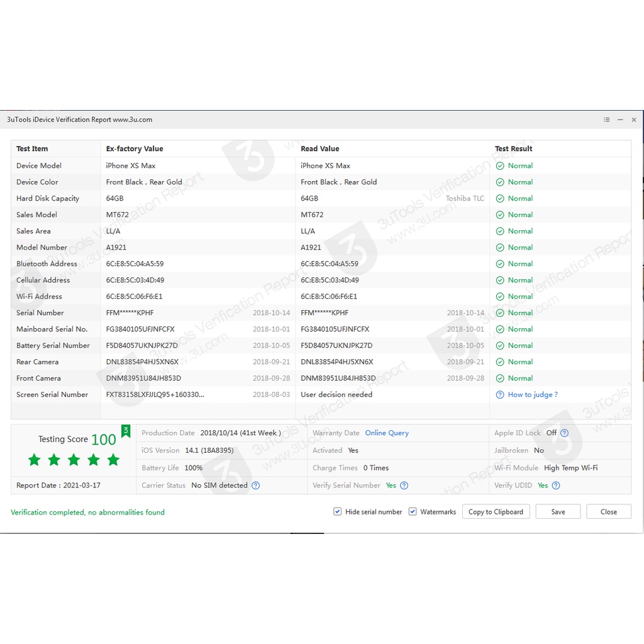The image size is (644, 644).
Task: Click the green check icon for Sales Area
Action: pos(500,231)
